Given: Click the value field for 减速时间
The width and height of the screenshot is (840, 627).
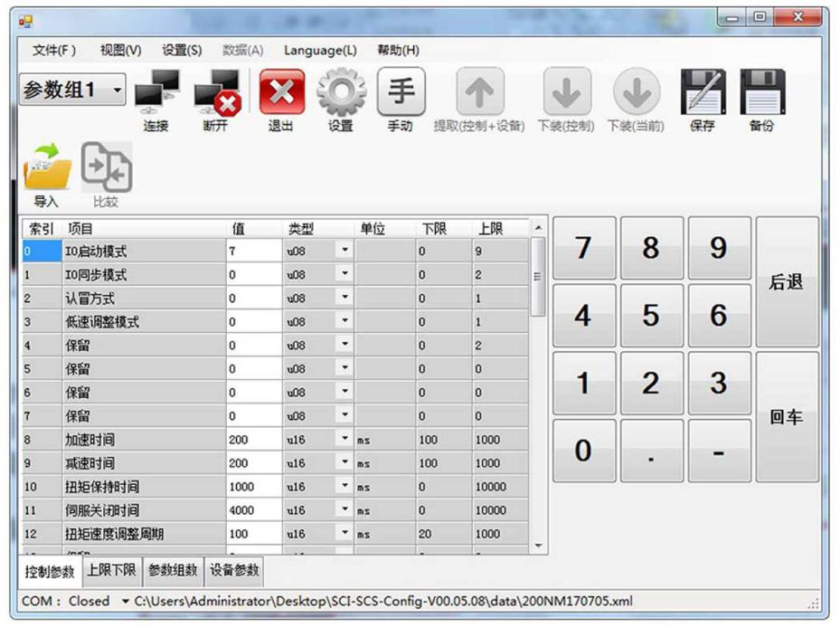Looking at the screenshot, I should tap(253, 463).
